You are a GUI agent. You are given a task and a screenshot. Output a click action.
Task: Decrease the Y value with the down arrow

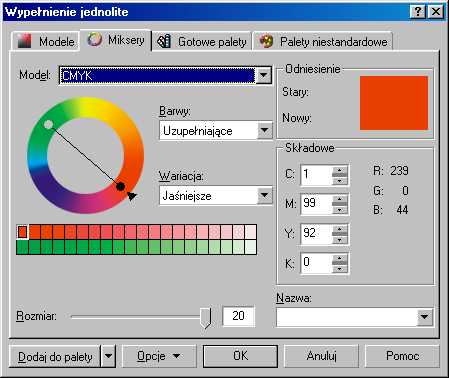[340, 239]
